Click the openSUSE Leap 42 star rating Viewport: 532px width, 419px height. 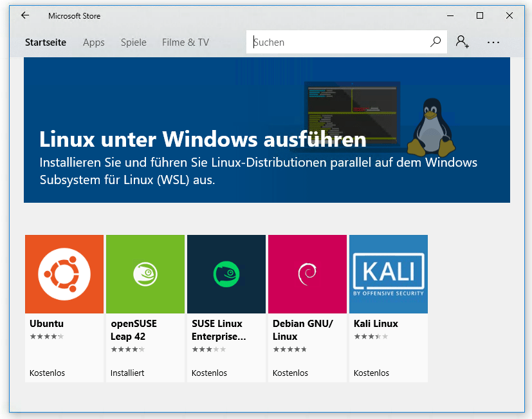(127, 349)
